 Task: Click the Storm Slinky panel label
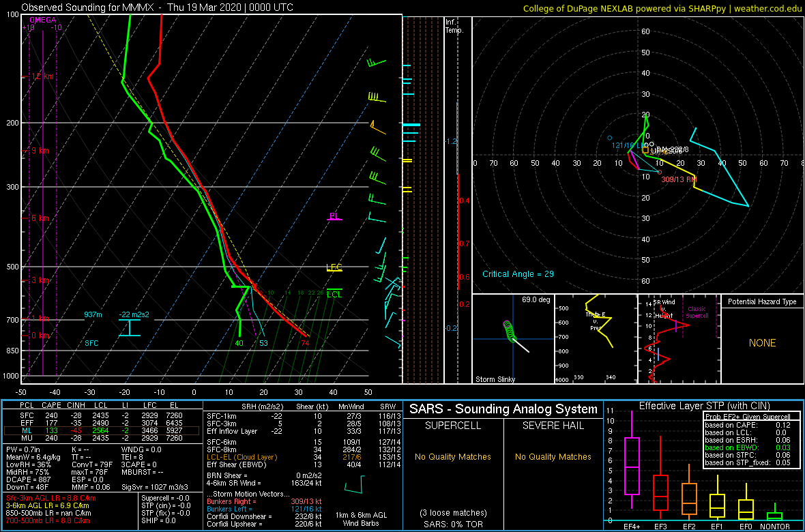click(x=495, y=379)
